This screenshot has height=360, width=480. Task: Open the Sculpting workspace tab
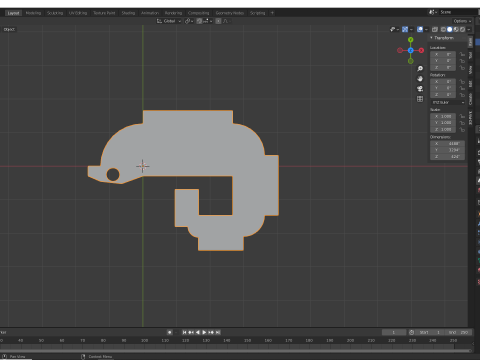pos(55,13)
